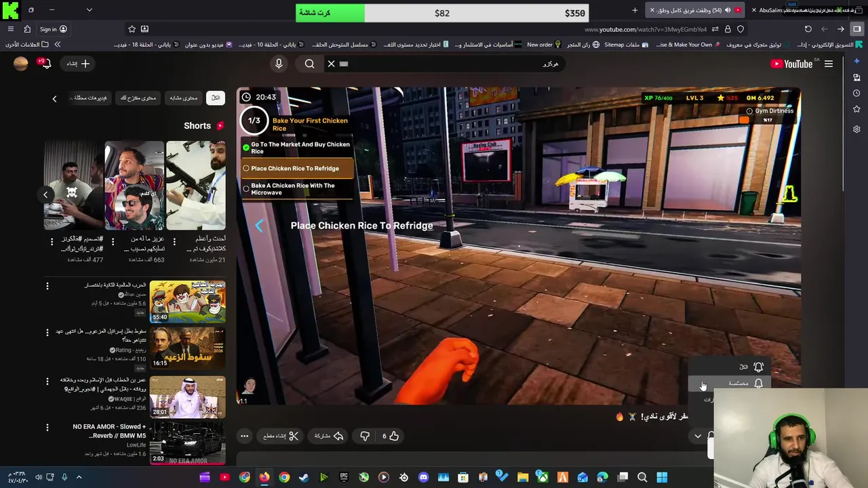868x488 pixels.
Task: Click the YouTube search magnifier button
Action: point(309,64)
